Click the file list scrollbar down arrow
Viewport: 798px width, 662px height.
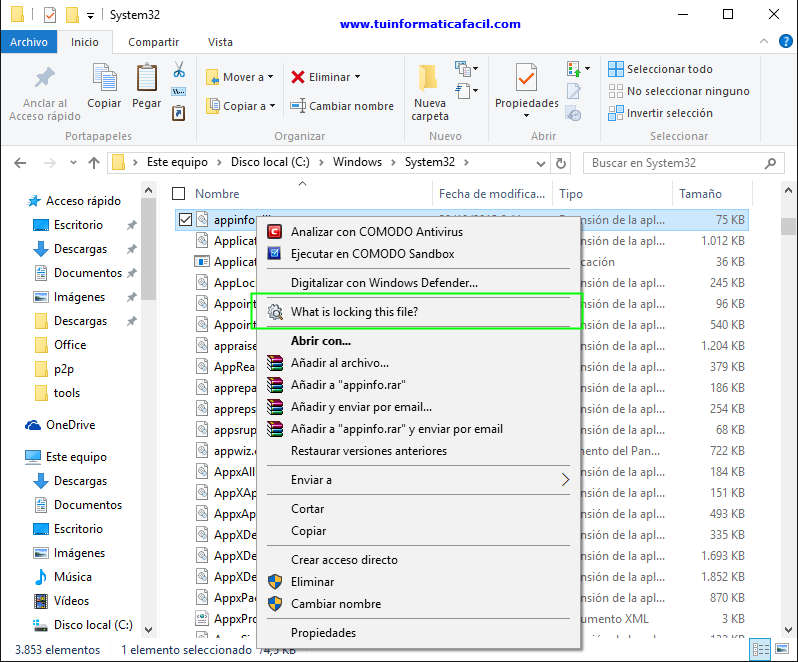(x=788, y=629)
